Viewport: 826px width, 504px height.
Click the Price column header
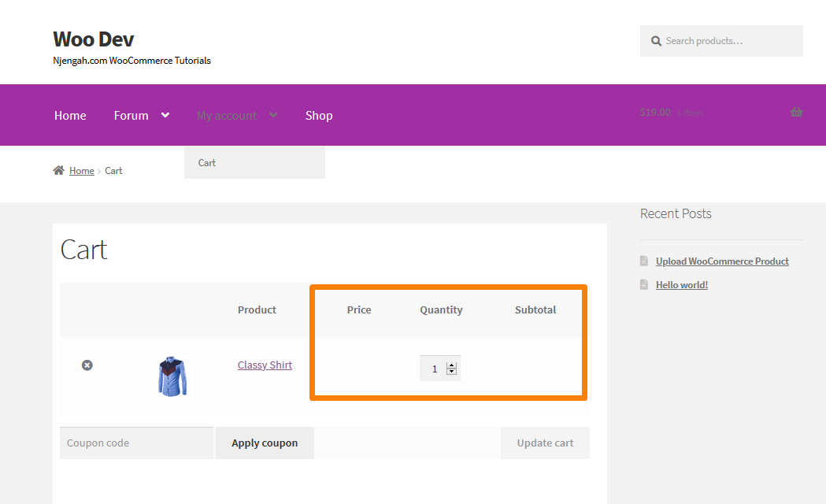point(359,309)
